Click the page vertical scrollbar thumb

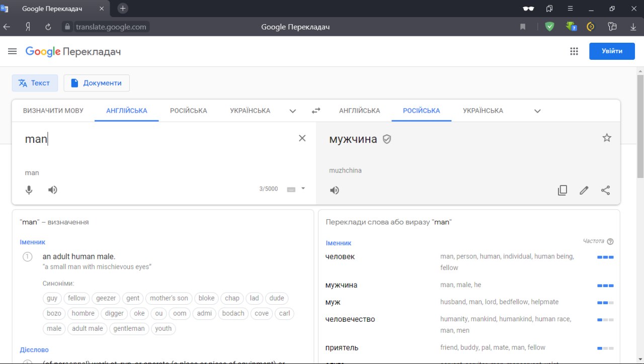pos(640,126)
